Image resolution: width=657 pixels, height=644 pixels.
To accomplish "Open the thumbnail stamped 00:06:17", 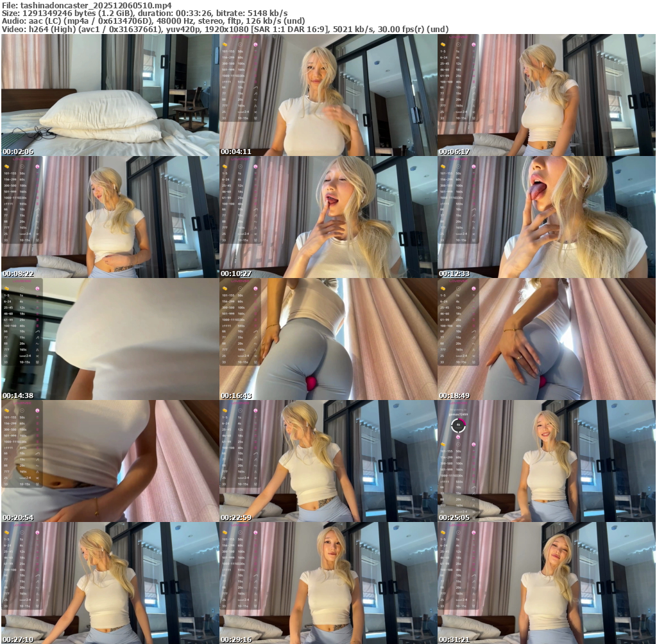I will [x=547, y=95].
